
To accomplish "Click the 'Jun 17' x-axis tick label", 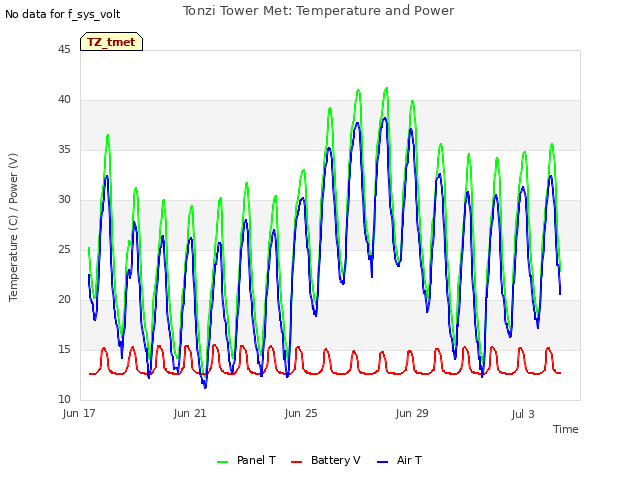I will [x=79, y=413].
